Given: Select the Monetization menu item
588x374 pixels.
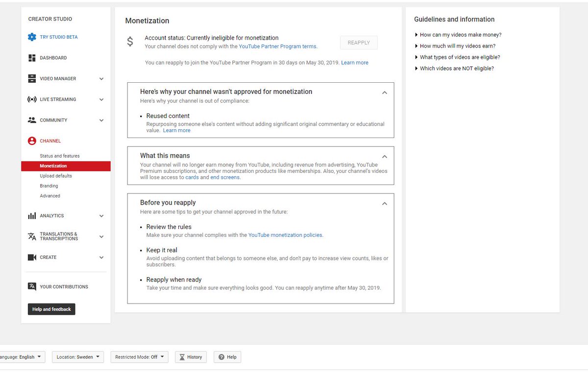Looking at the screenshot, I should coord(66,166).
